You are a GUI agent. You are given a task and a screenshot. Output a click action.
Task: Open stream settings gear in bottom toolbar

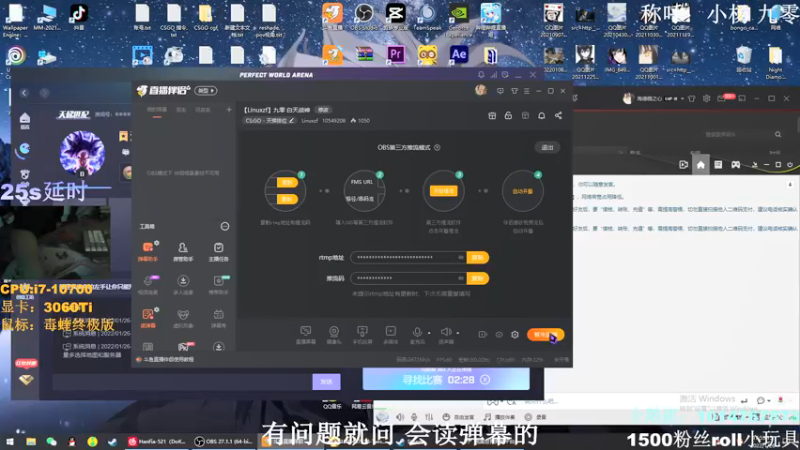[515, 335]
